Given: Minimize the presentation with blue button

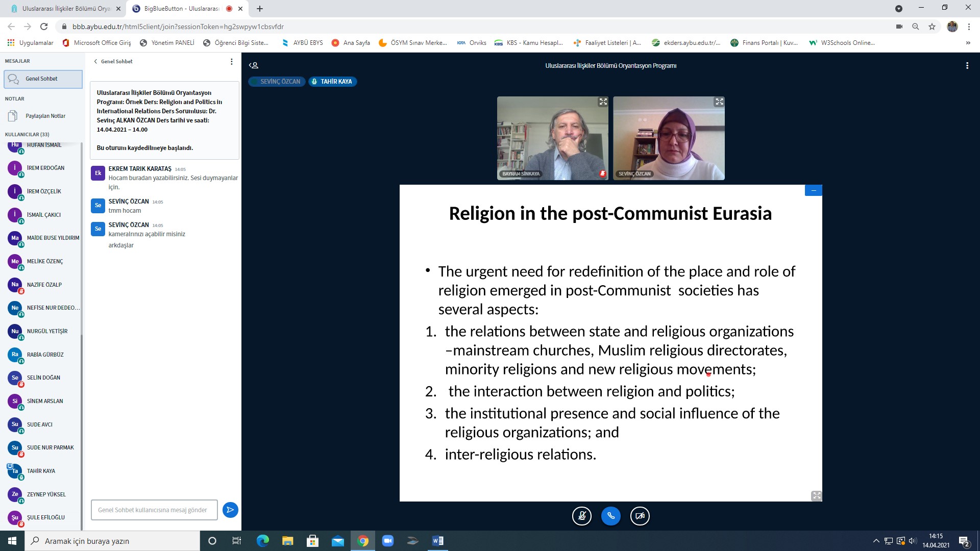Looking at the screenshot, I should tap(813, 190).
